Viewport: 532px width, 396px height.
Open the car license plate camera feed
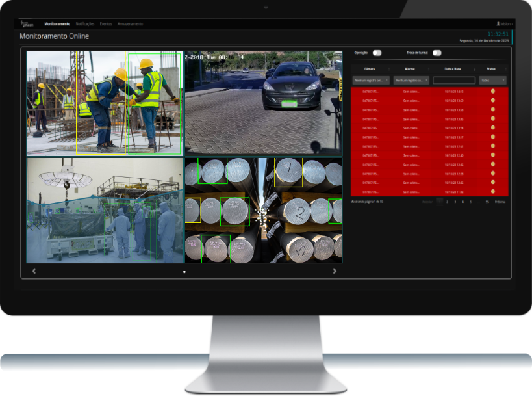pos(263,103)
